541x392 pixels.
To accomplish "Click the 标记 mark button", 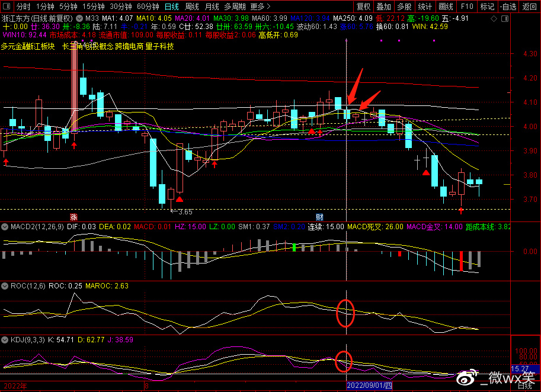I will coord(486,7).
